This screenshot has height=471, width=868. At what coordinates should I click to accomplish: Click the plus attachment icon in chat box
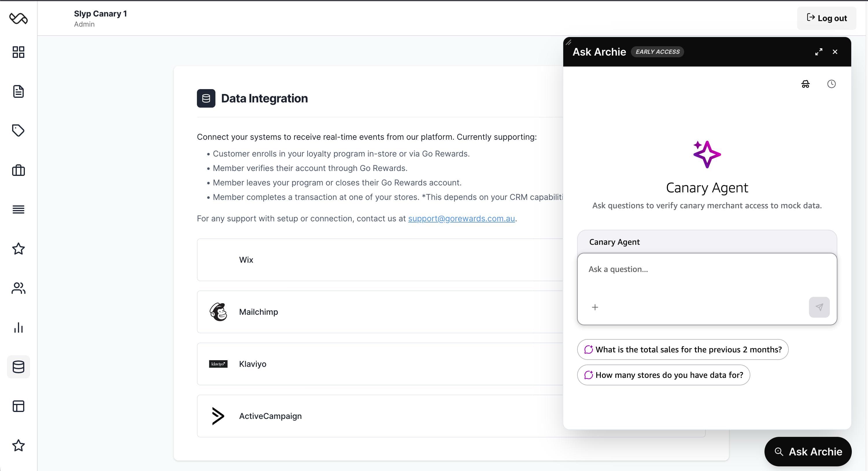point(595,307)
